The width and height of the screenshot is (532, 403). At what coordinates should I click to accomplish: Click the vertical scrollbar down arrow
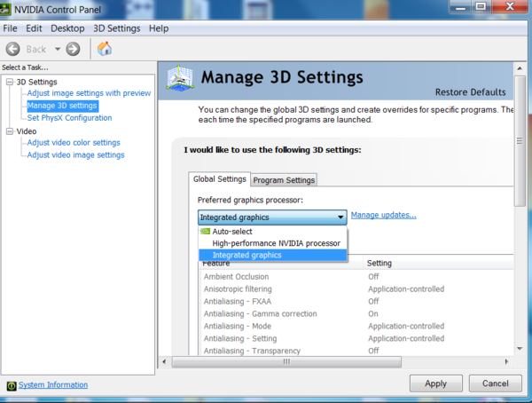pyautogui.click(x=520, y=349)
